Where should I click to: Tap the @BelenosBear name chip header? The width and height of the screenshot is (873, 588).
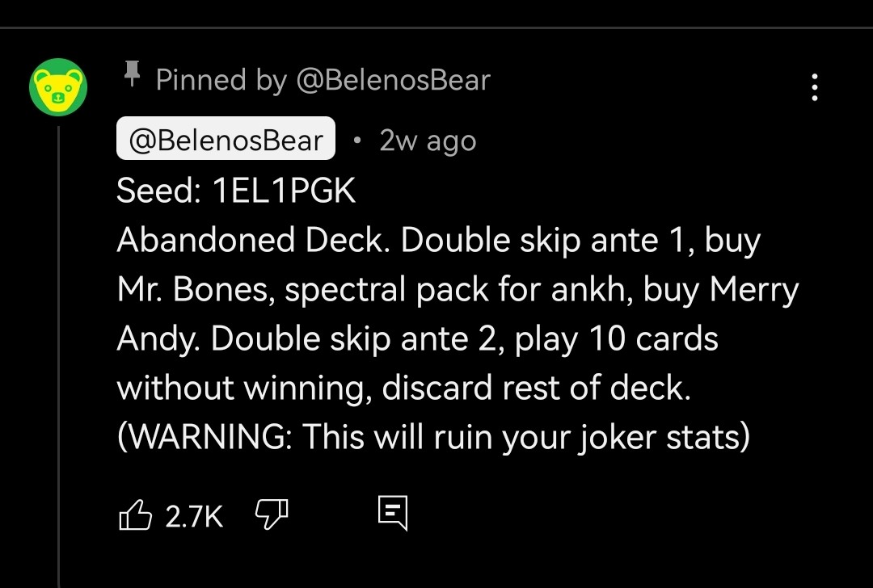click(x=226, y=138)
